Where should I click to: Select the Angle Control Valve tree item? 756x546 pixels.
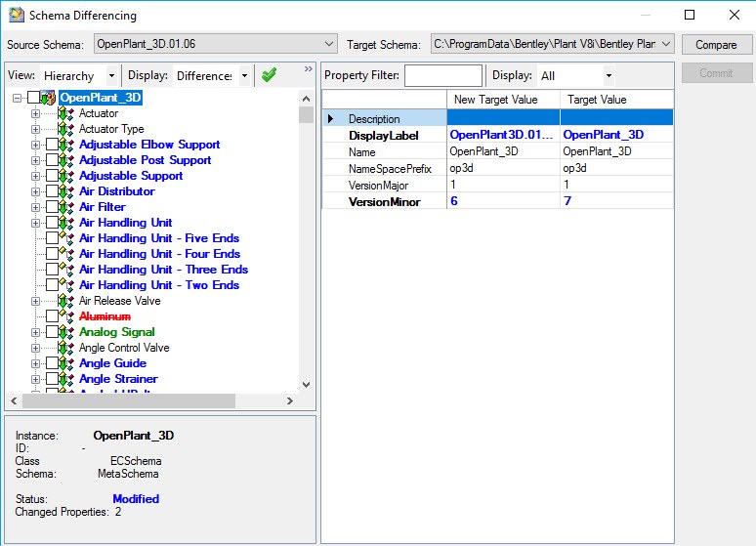(124, 348)
